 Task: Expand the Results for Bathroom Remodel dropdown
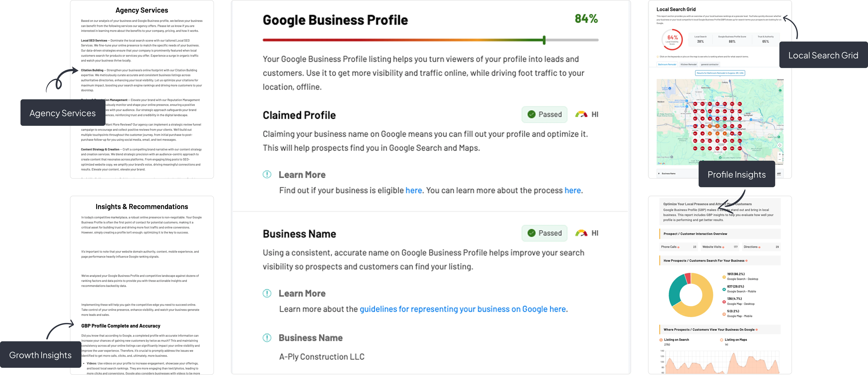click(720, 73)
